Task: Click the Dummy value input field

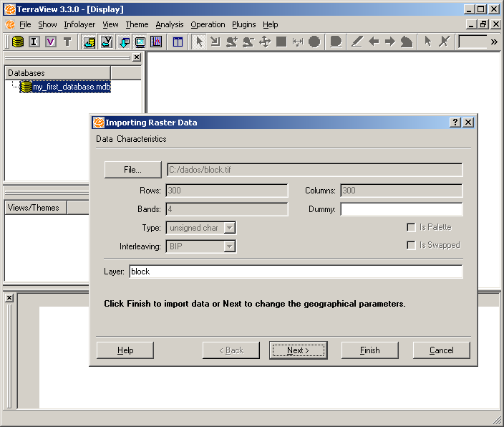Action: 401,209
